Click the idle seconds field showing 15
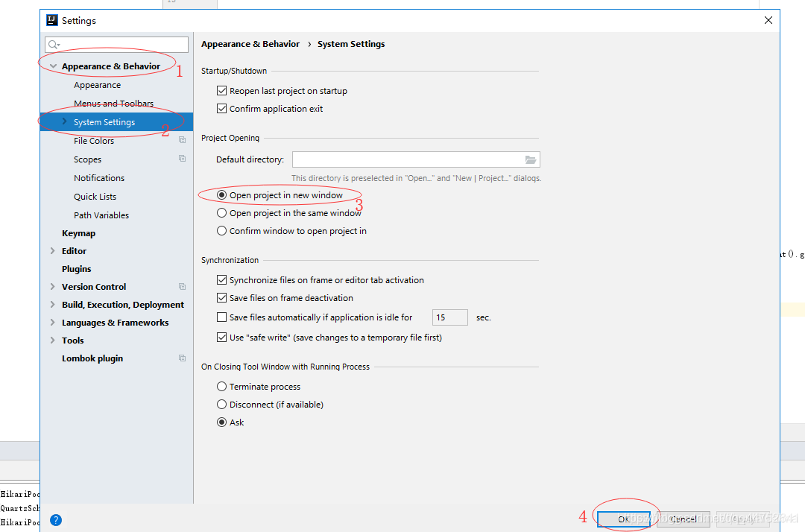 450,317
